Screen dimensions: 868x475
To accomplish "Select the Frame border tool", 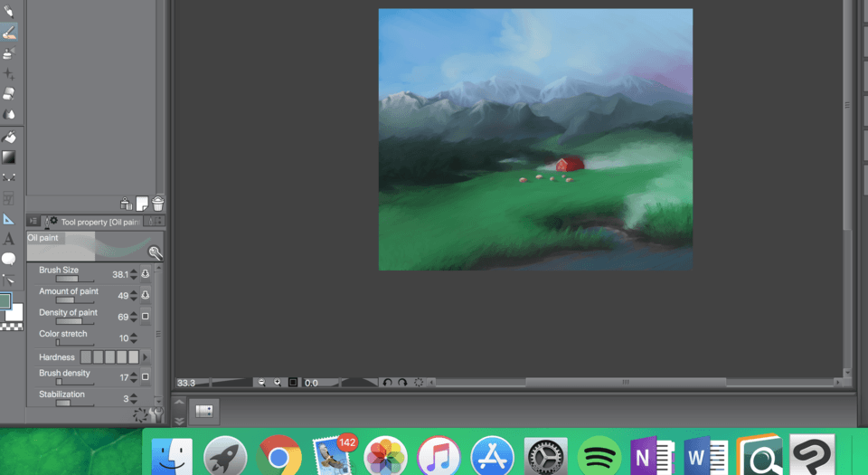I will point(9,198).
